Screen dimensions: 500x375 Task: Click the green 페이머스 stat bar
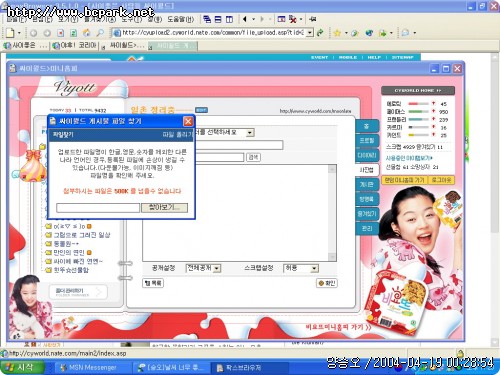419,112
